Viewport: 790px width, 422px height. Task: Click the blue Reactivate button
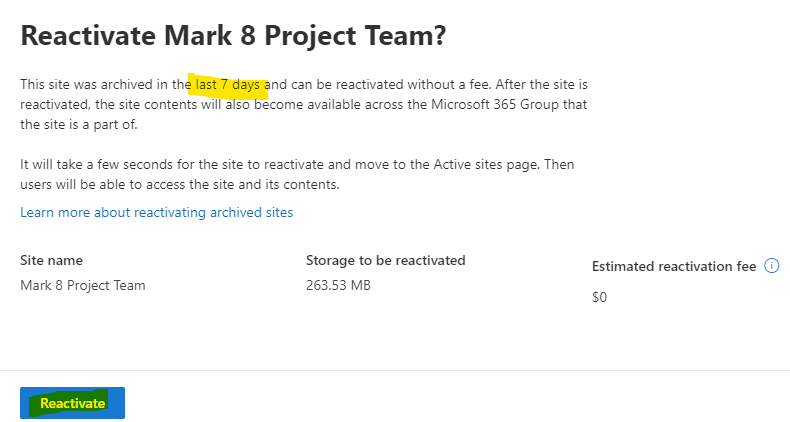[x=73, y=403]
